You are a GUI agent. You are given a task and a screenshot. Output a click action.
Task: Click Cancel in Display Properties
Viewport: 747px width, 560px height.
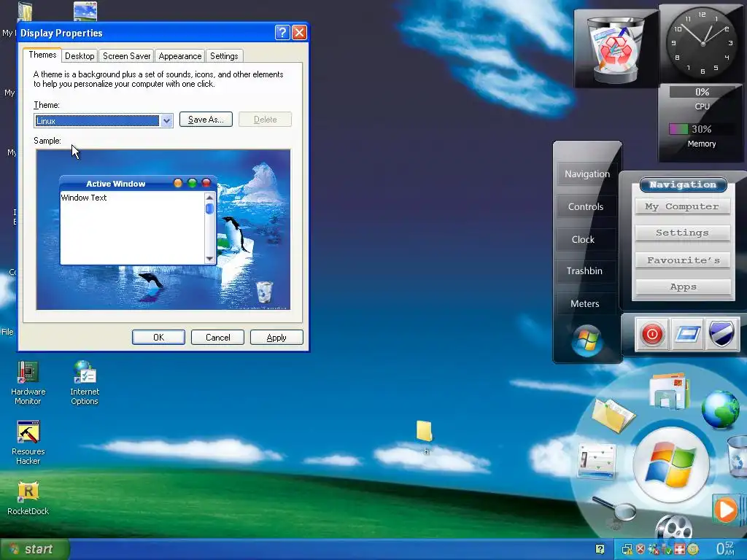tap(217, 337)
